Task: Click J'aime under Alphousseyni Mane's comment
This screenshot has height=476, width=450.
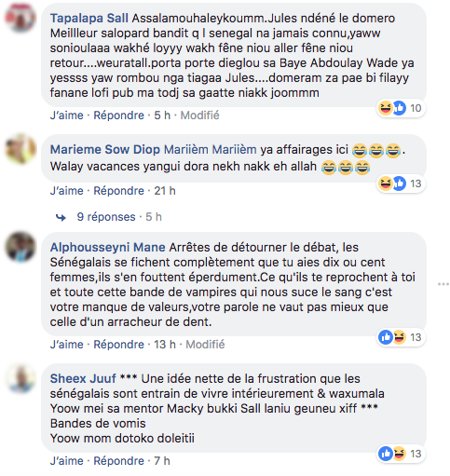Action: (67, 345)
